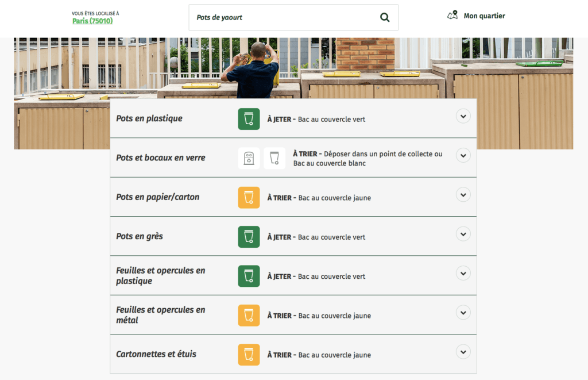Click 'Bac au couvercle vert' for Pots en grès
Image resolution: width=588 pixels, height=380 pixels.
[x=331, y=237]
